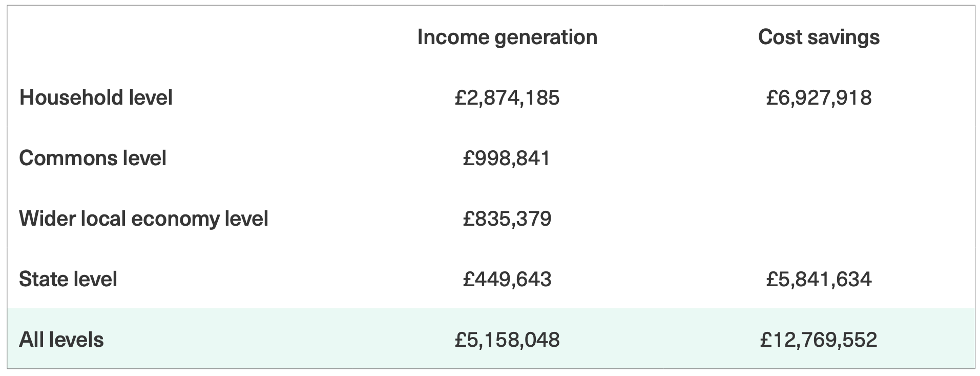Select the Household level row label

pyautogui.click(x=96, y=97)
